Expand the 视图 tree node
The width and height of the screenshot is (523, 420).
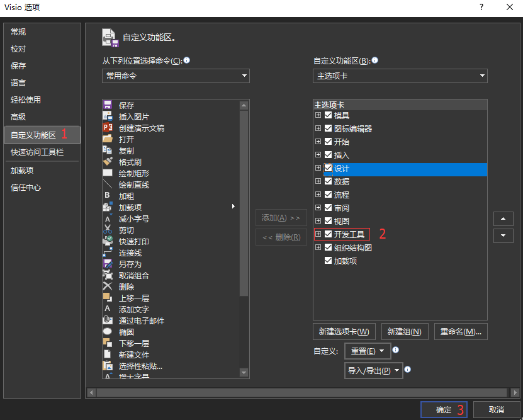[x=318, y=221]
